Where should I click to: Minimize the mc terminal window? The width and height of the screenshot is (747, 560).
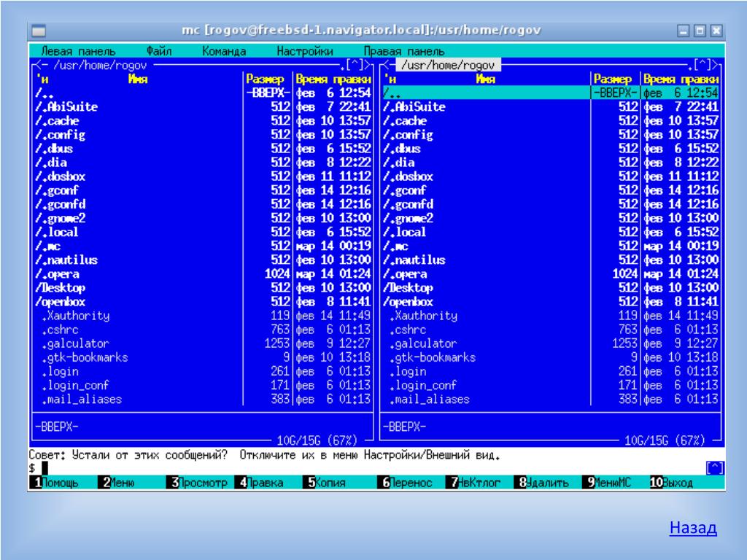pyautogui.click(x=684, y=31)
